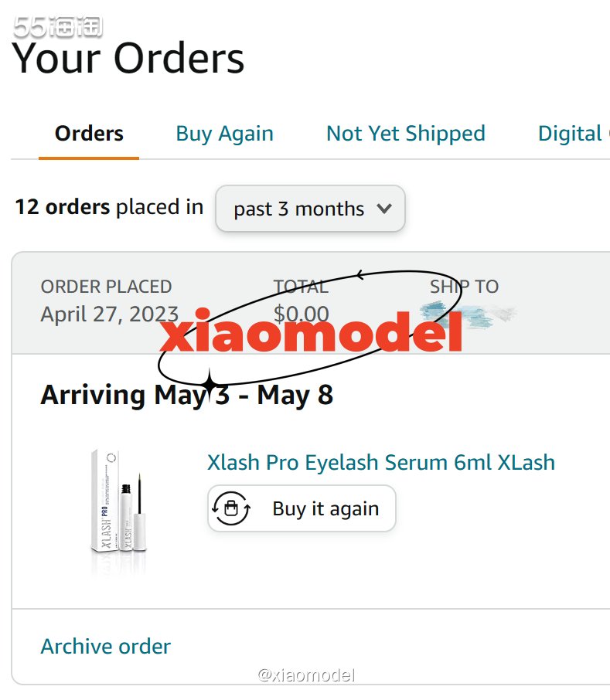This screenshot has height=700, width=610.
Task: Click the April 27, 2023 order date
Action: pos(109,314)
